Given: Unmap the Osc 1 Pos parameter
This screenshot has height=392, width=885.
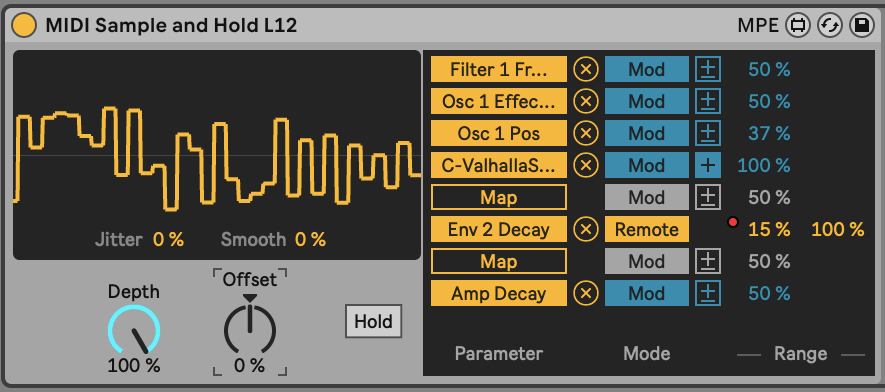Looking at the screenshot, I should (x=586, y=134).
